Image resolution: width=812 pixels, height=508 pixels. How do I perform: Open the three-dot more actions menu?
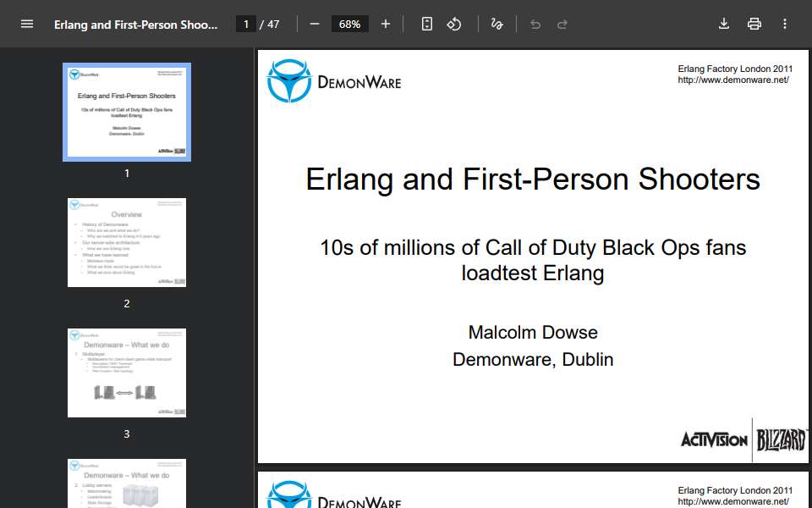785,24
